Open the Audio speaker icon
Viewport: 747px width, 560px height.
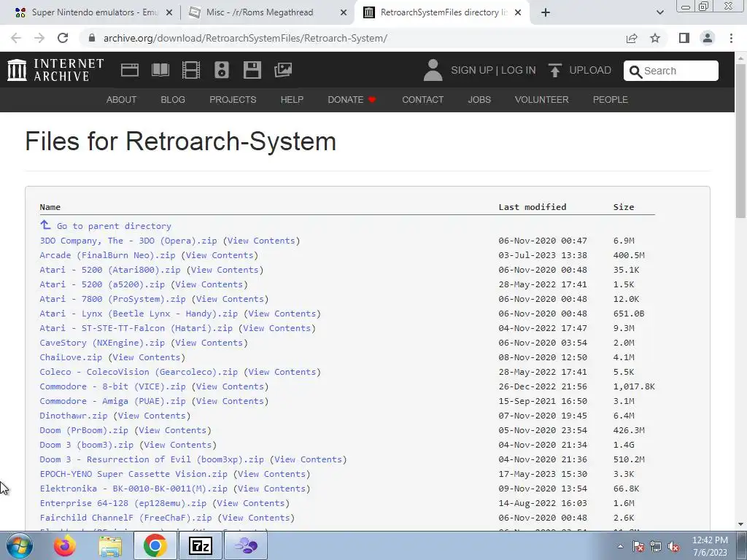(222, 70)
